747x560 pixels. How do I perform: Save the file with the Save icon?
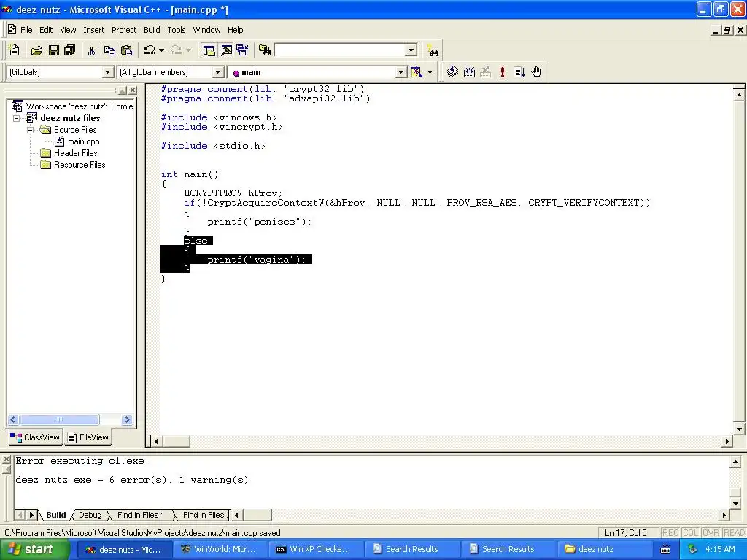pyautogui.click(x=53, y=50)
